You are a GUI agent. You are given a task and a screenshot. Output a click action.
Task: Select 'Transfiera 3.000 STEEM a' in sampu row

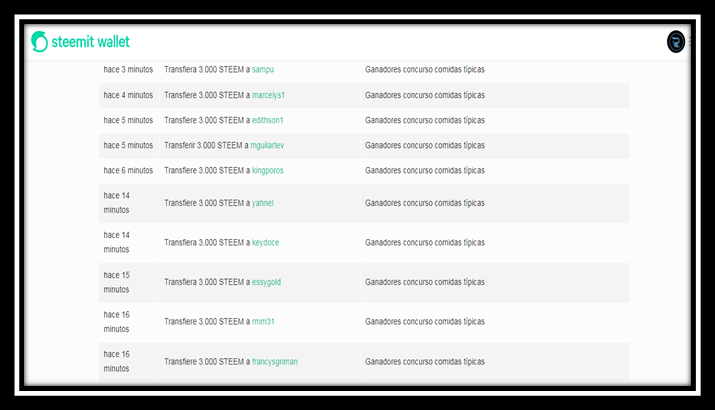pos(207,69)
